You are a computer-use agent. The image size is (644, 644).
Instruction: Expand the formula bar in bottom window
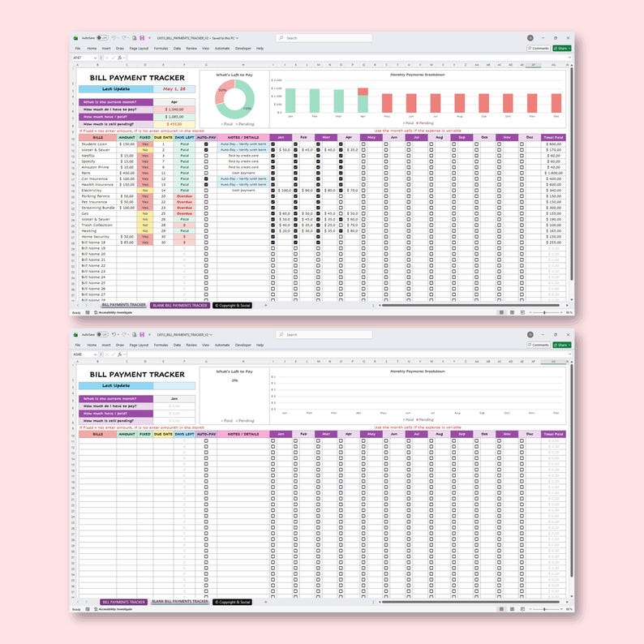[569, 354]
